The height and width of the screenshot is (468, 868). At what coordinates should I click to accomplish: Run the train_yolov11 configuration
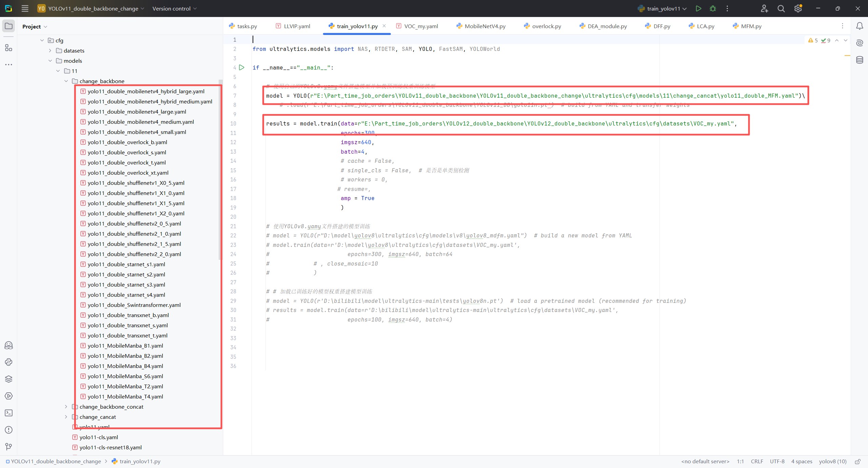click(698, 8)
